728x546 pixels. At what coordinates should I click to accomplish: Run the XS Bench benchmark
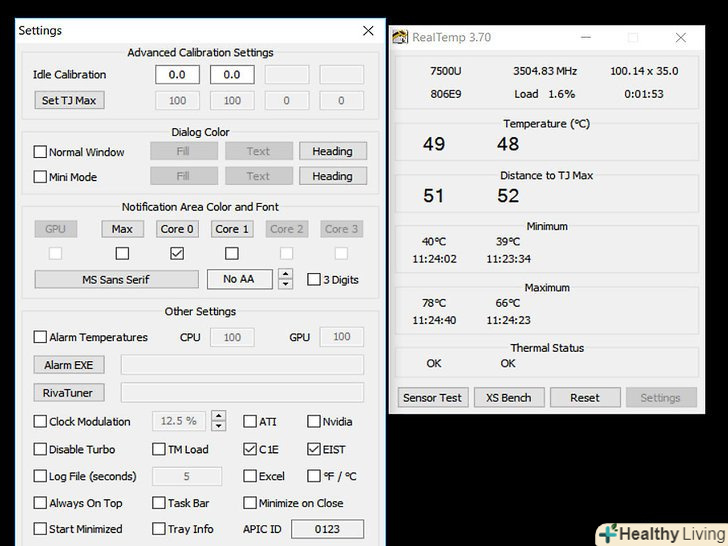[509, 398]
